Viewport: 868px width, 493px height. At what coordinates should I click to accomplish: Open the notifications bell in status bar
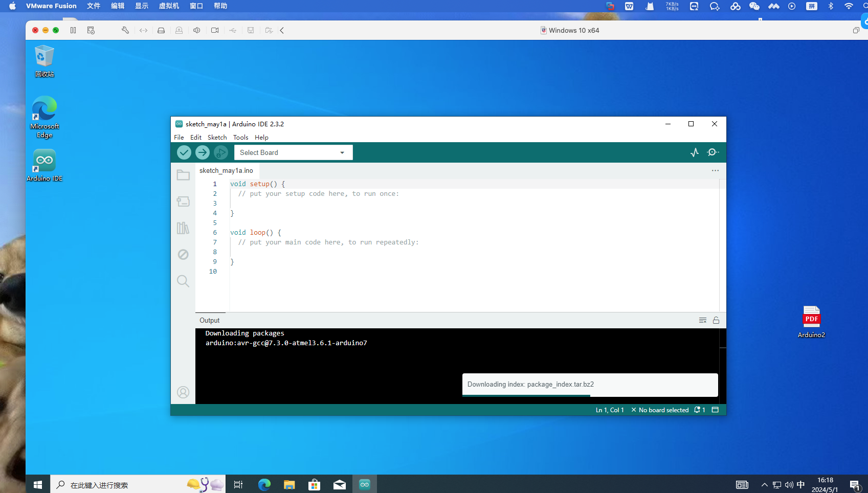(700, 410)
